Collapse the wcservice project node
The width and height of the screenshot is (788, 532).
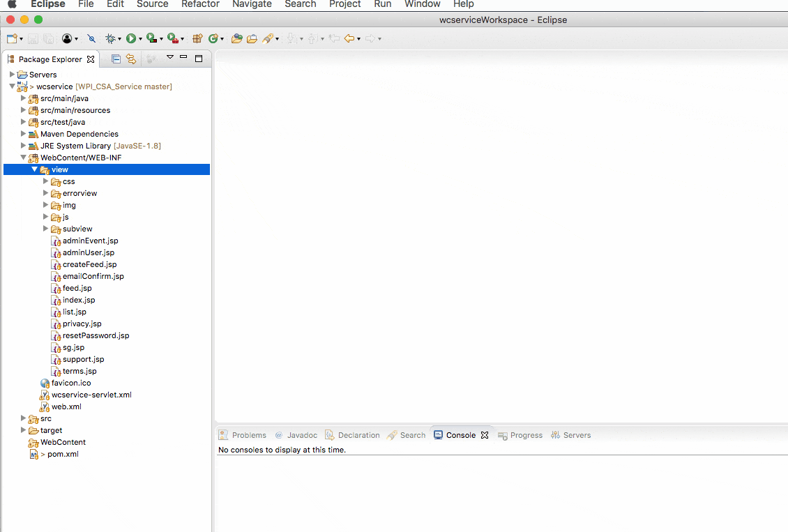click(x=12, y=86)
